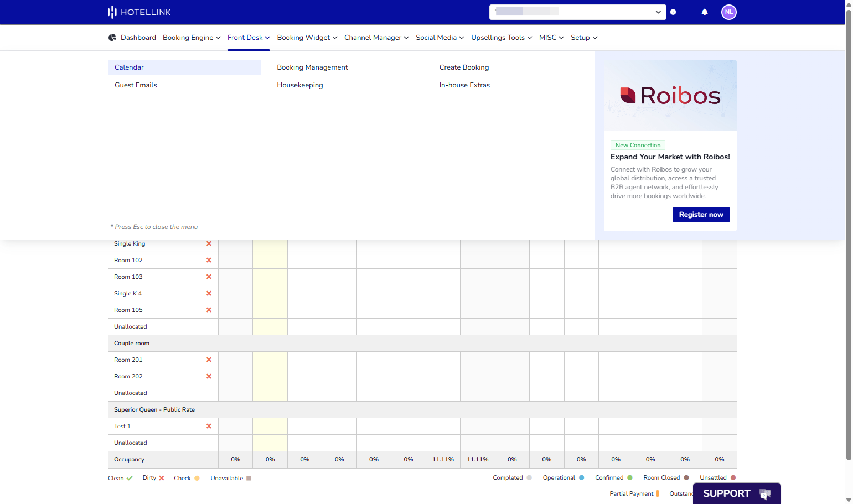This screenshot has height=504, width=853.
Task: Expand the Upsellings Tools menu
Action: coord(502,38)
